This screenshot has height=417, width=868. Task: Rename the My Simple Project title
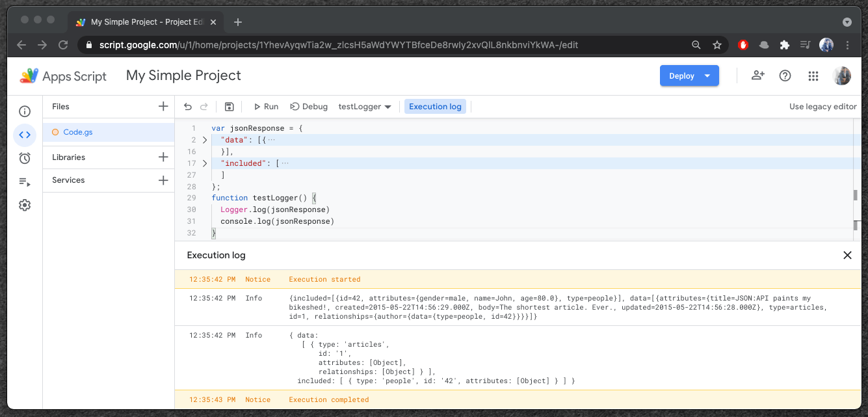point(183,75)
